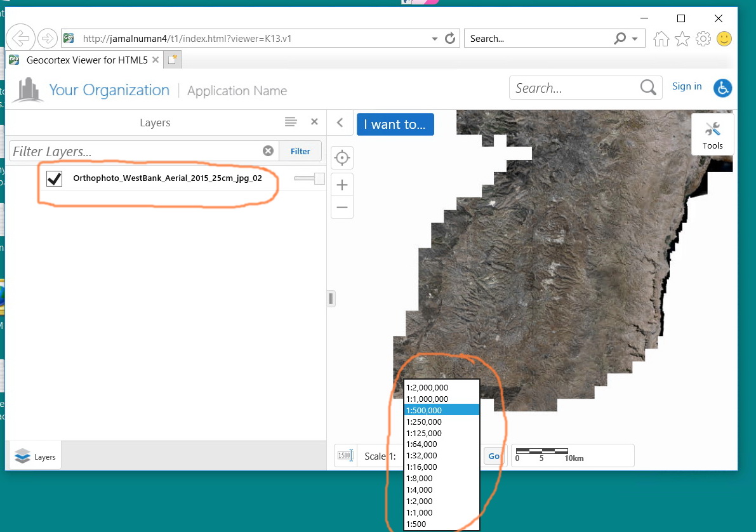
Task: Click the Go scale button
Action: tap(494, 456)
